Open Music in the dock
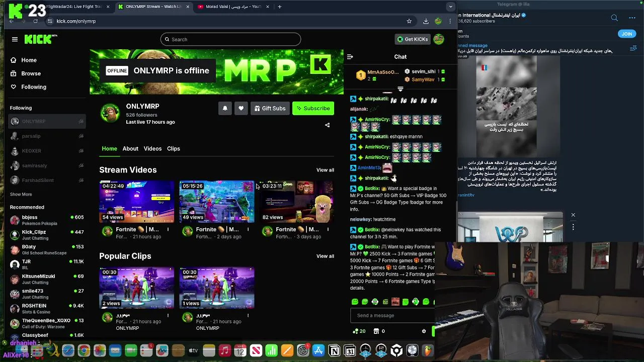 tap(225, 351)
